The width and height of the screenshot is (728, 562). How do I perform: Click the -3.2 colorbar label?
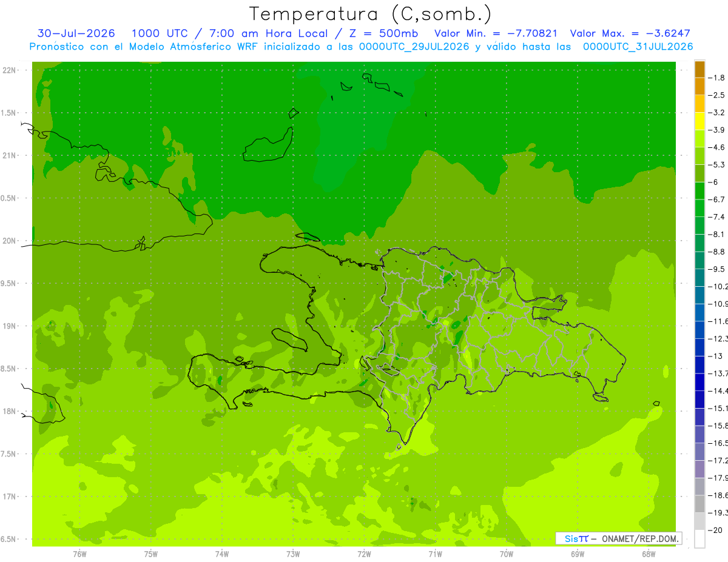click(x=717, y=113)
